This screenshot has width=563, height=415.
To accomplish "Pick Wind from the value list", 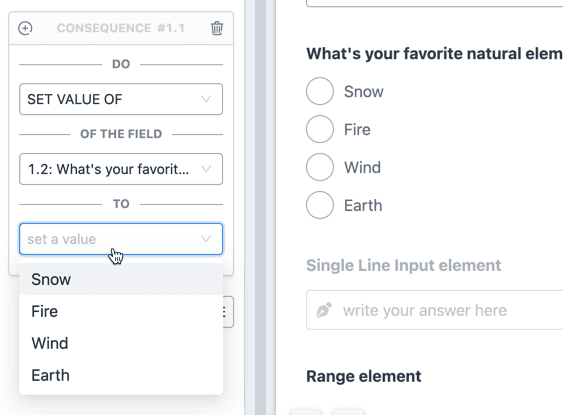I will coord(121,343).
